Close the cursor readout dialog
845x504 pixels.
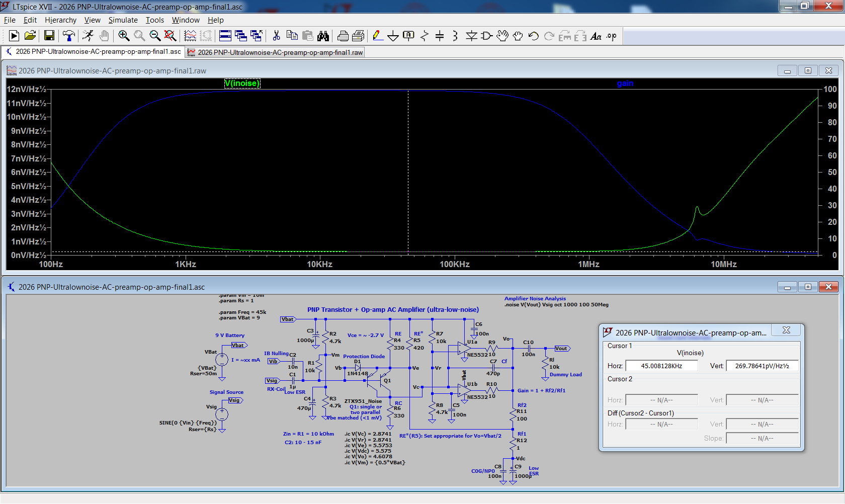point(786,330)
